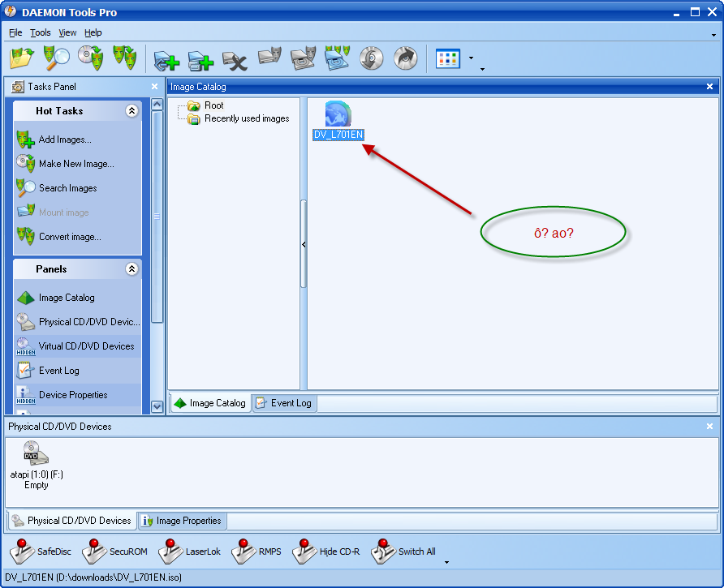Open Convert image task
The image size is (724, 588).
70,237
